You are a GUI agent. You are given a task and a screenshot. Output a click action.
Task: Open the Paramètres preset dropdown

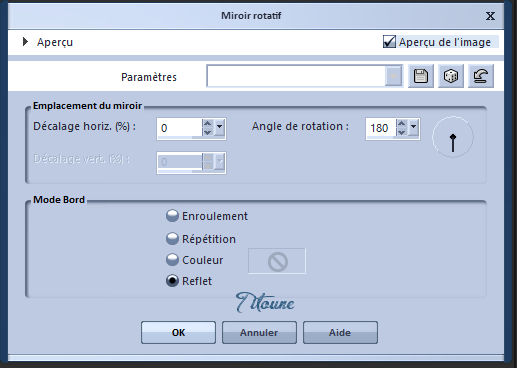[x=394, y=76]
